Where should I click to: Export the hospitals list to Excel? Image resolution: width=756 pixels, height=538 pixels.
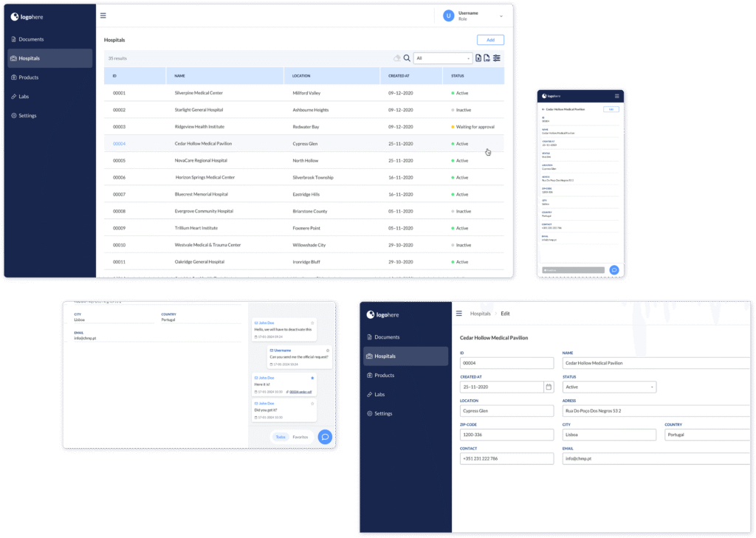point(478,58)
